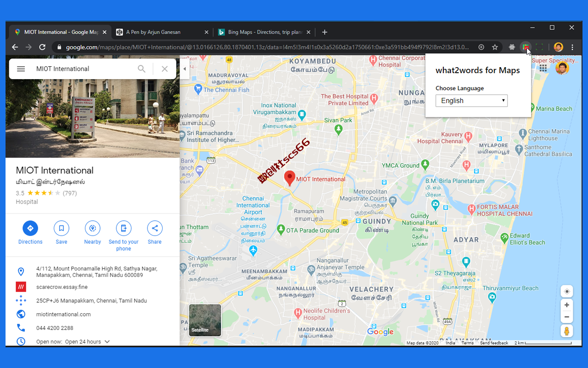This screenshot has height=368, width=588.
Task: Click OTA Parade Ground marker
Action: (x=281, y=229)
